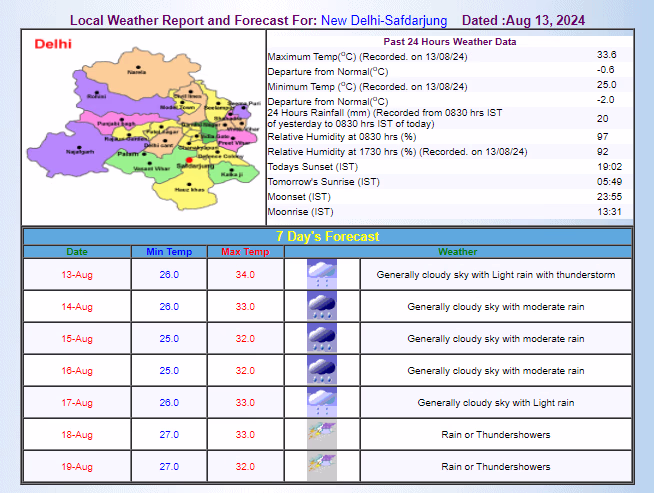The width and height of the screenshot is (654, 493).
Task: Click the 7 Day's Forecast header
Action: pyautogui.click(x=327, y=237)
